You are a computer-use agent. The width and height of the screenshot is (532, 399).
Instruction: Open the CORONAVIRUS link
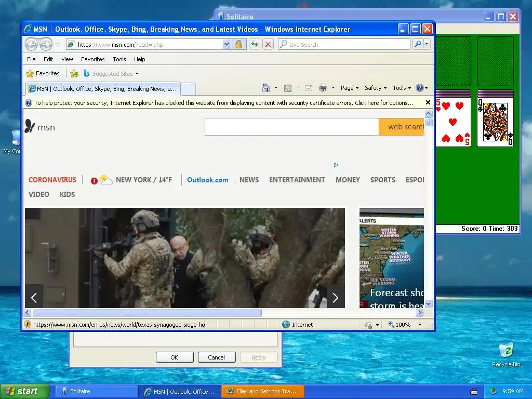tap(52, 180)
